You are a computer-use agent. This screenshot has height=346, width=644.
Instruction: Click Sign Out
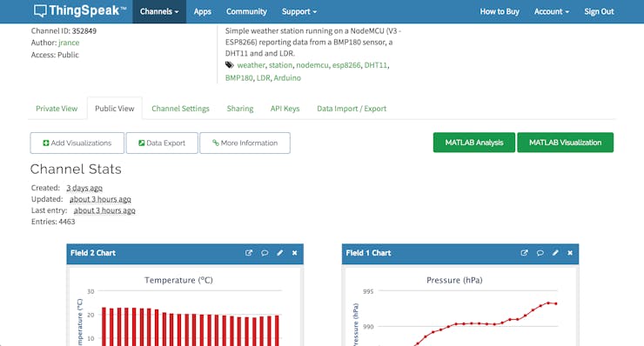pos(599,11)
